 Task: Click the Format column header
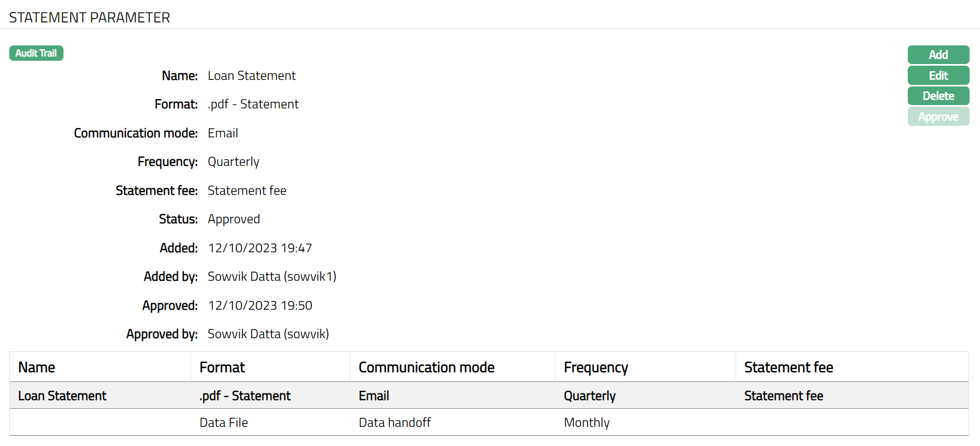click(222, 367)
